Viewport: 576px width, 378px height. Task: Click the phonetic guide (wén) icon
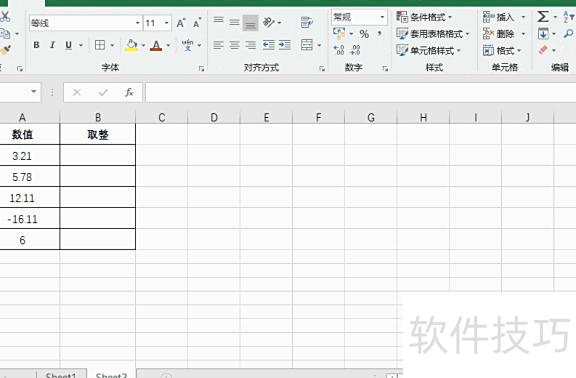click(x=188, y=45)
